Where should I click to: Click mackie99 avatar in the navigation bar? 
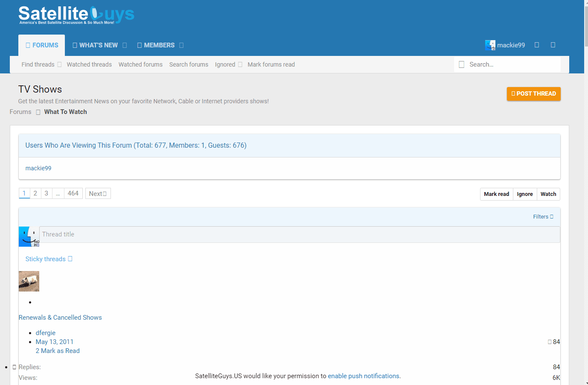490,45
